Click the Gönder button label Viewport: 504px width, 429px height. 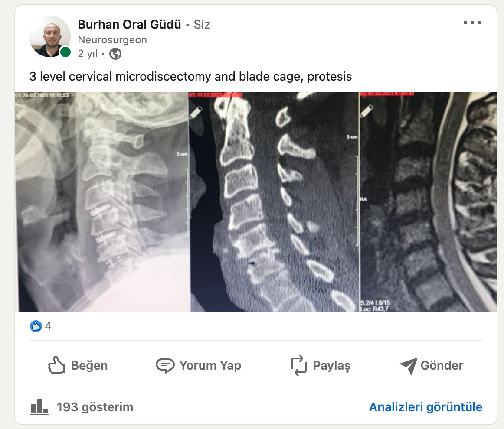click(442, 365)
